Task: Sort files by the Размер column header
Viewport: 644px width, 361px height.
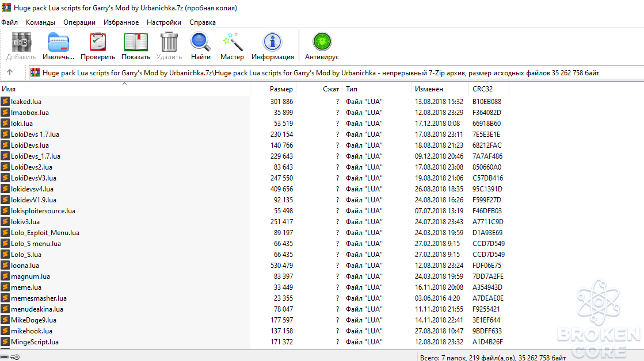Action: pos(273,89)
